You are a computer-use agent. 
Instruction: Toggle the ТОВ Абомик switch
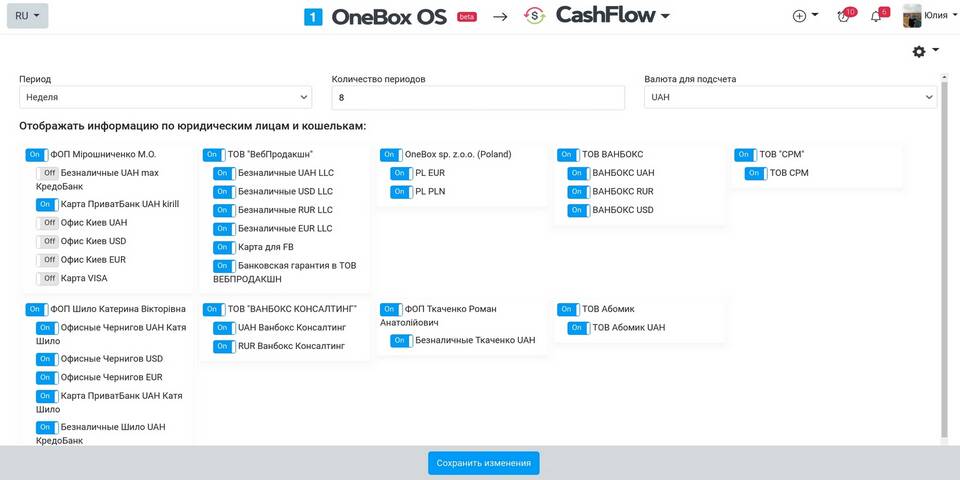pyautogui.click(x=569, y=309)
